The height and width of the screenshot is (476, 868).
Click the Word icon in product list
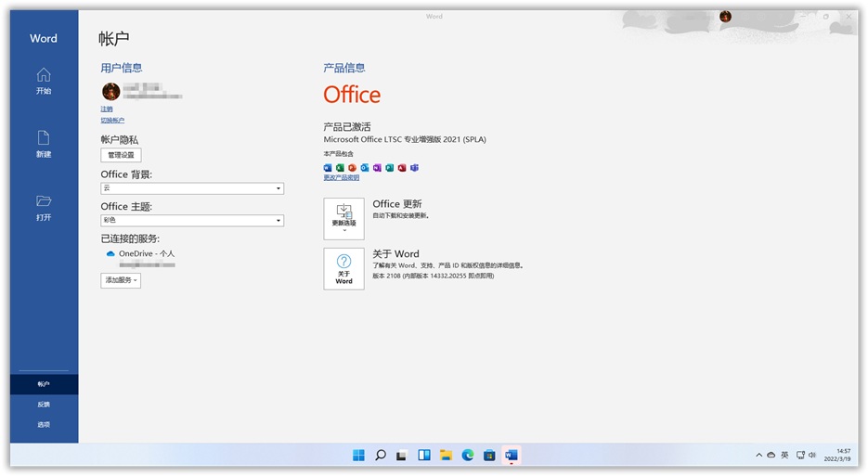(x=328, y=168)
